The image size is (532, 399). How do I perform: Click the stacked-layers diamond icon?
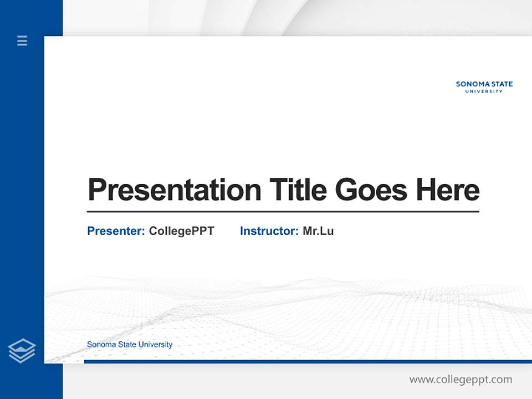(x=22, y=349)
